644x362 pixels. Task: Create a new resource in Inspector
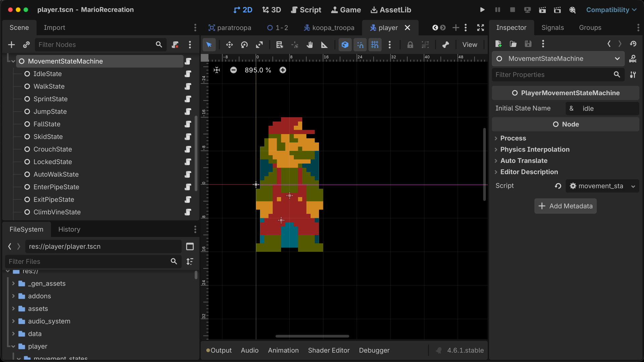point(498,44)
